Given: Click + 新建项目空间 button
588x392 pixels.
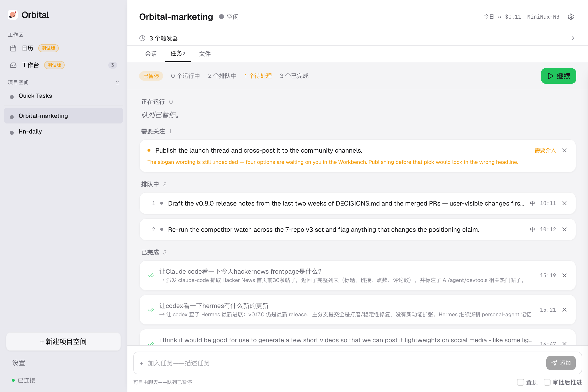Looking at the screenshot, I should [63, 342].
